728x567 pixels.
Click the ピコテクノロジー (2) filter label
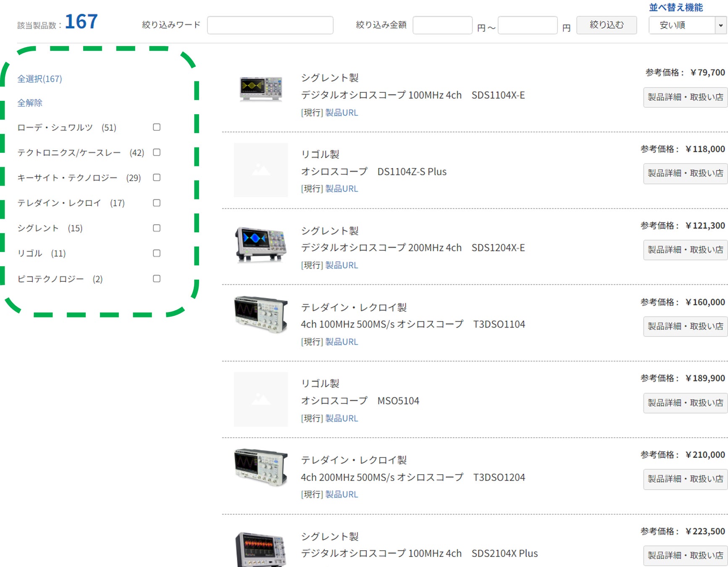[60, 279]
